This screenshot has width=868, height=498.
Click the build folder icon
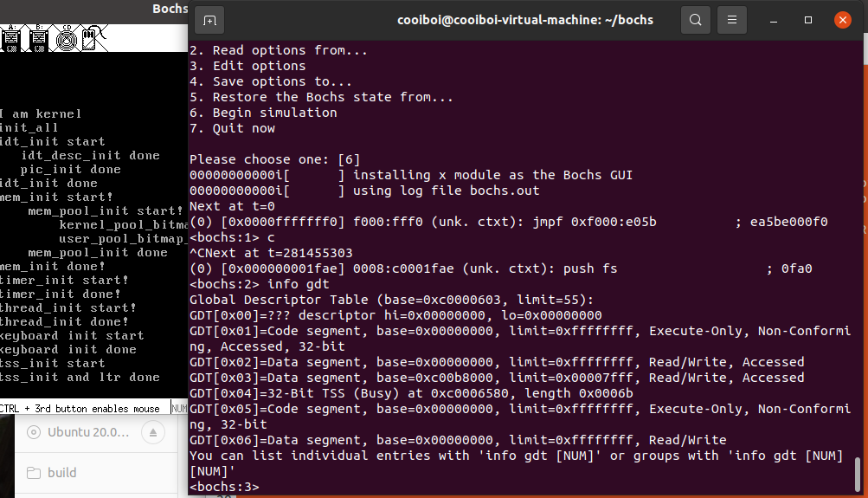tap(34, 473)
